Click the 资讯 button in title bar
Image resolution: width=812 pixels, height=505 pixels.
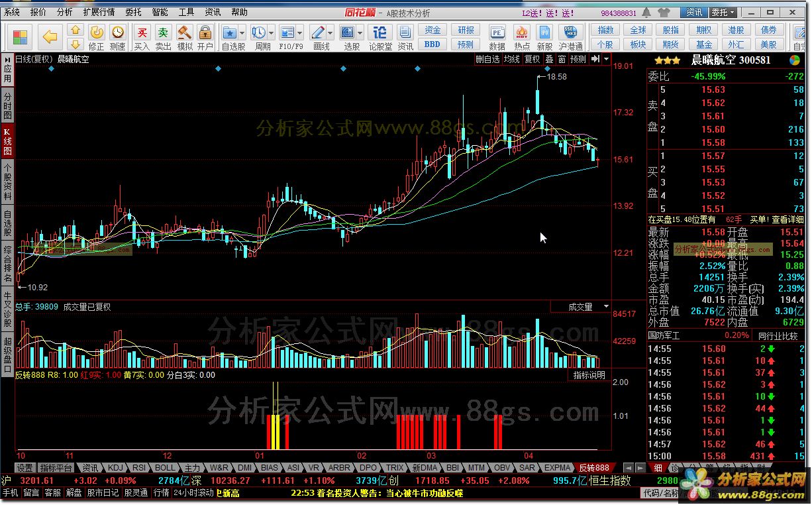pyautogui.click(x=694, y=13)
